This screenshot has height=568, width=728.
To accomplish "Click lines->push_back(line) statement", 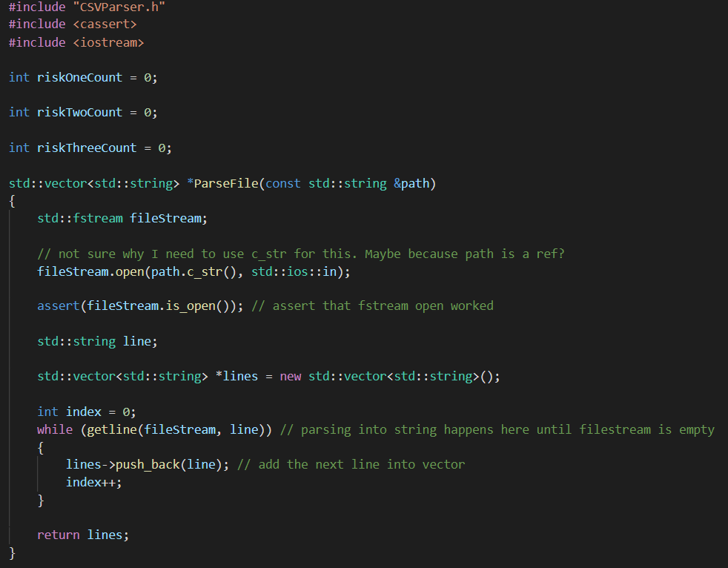I will click(148, 465).
